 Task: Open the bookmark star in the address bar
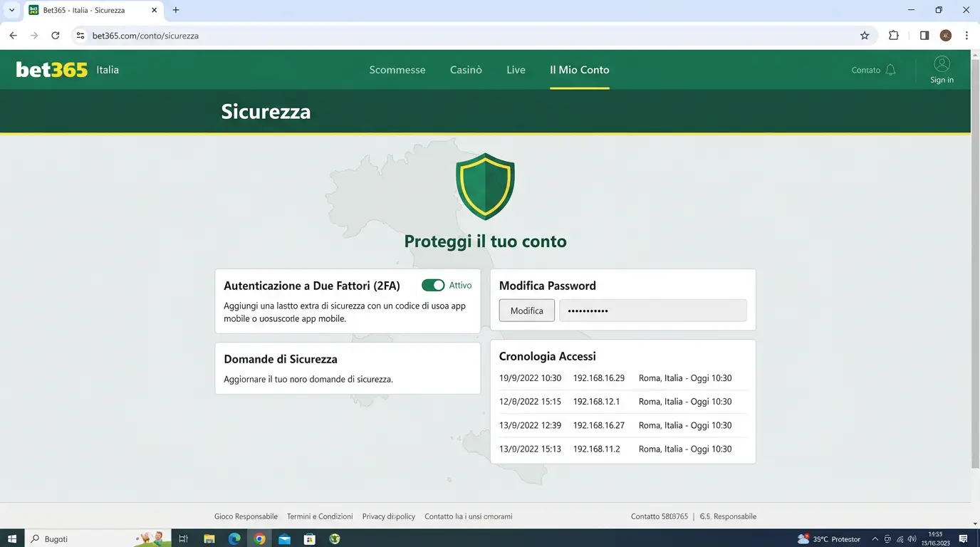(x=864, y=35)
